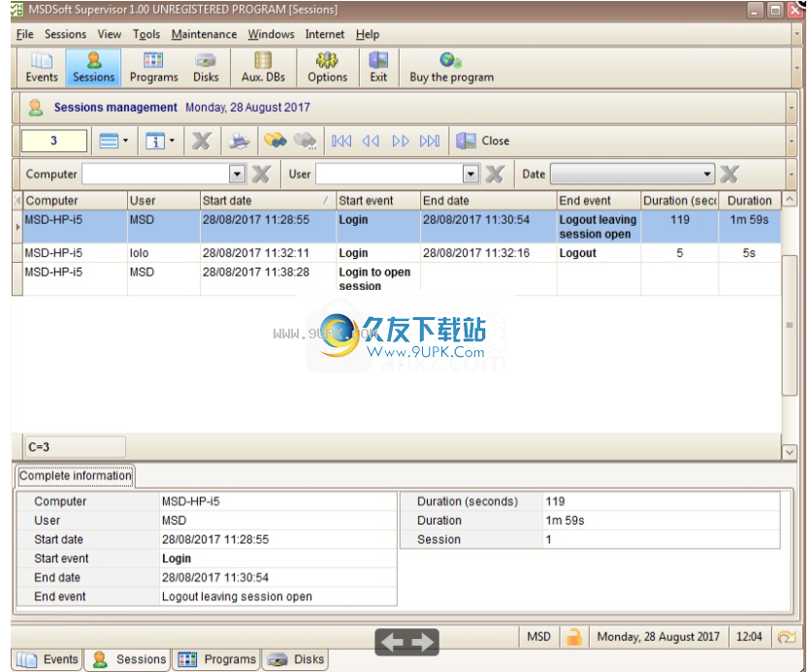Go to the previous record

coord(371,141)
